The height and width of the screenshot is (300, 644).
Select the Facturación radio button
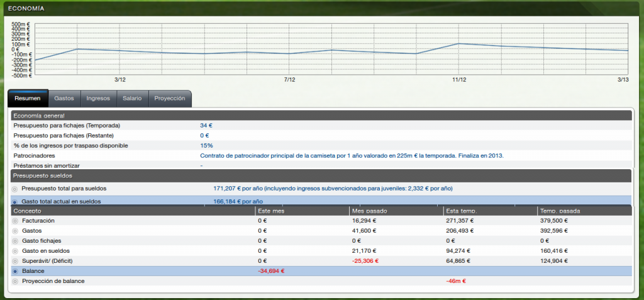(15, 221)
